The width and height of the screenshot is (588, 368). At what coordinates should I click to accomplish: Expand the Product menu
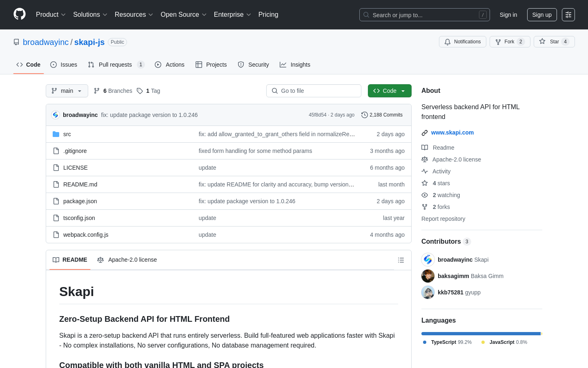point(51,15)
